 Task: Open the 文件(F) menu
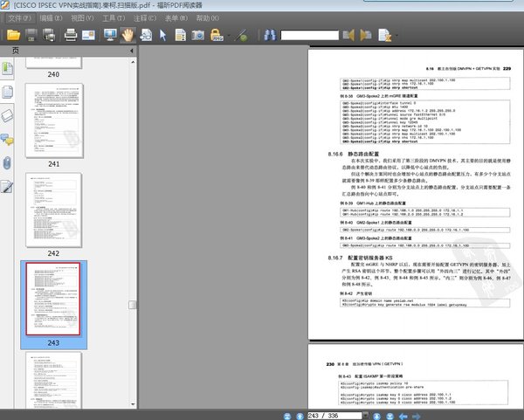coord(20,18)
